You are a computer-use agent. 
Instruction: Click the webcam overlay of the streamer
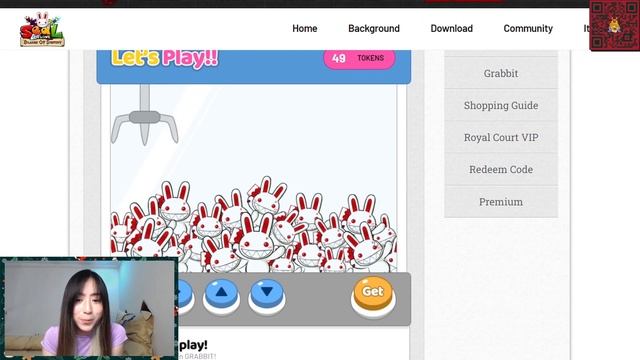tap(89, 309)
